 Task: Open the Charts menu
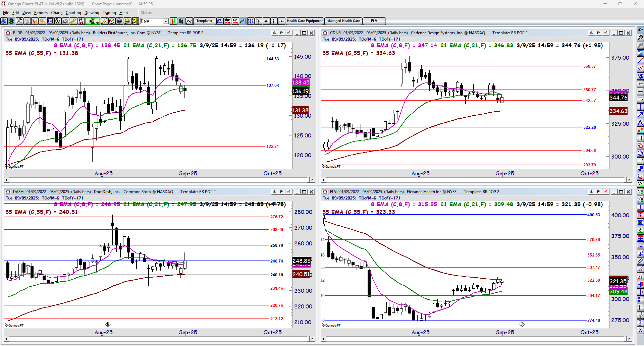pos(57,13)
